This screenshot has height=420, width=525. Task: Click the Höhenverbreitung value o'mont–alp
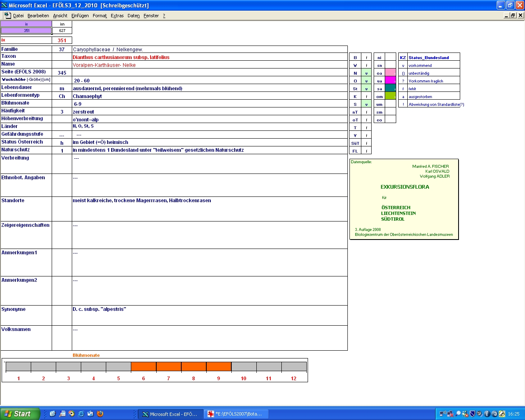pyautogui.click(x=210, y=119)
